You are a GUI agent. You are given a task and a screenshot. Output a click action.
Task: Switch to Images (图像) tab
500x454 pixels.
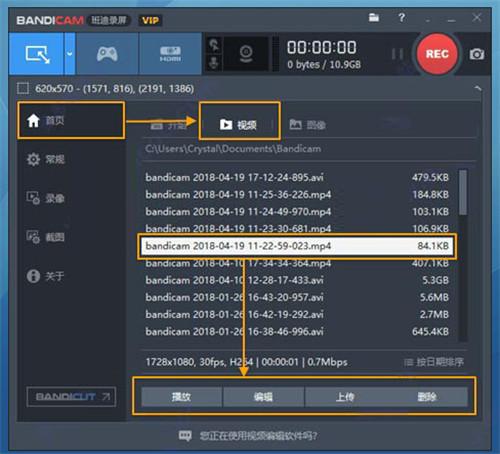307,125
